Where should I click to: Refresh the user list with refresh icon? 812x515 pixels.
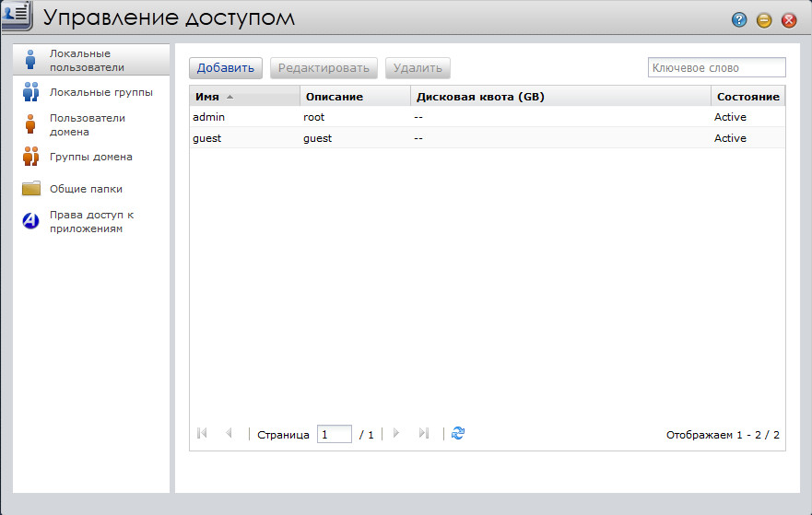pos(458,433)
